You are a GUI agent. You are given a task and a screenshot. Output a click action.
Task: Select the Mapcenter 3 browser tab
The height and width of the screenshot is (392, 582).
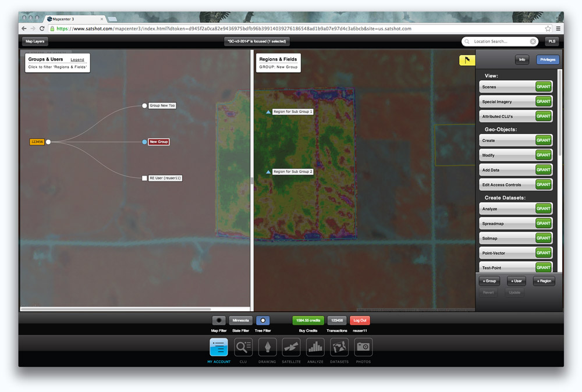click(74, 19)
